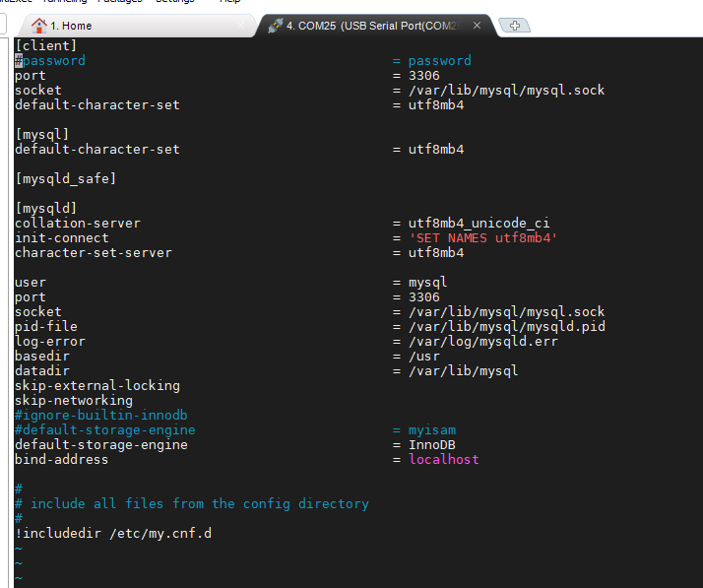
Task: Click the [client] section header
Action: click(x=46, y=45)
